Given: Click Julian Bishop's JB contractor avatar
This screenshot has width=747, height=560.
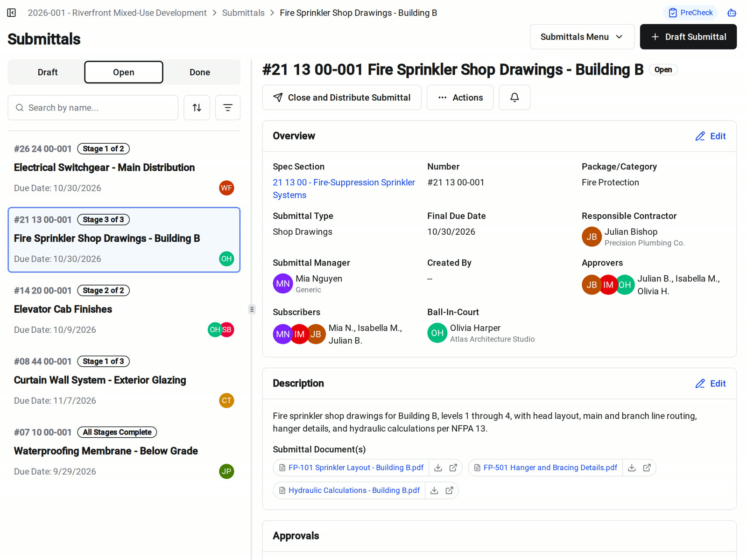Looking at the screenshot, I should point(592,237).
